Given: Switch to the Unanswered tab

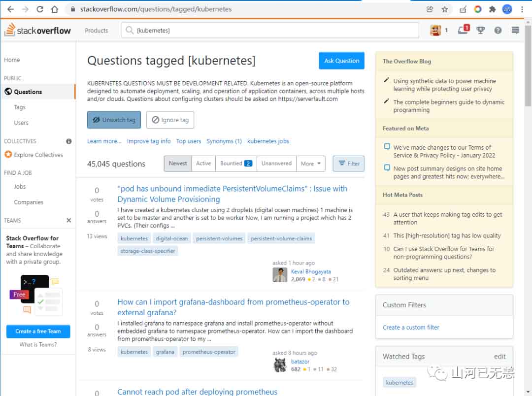Looking at the screenshot, I should [x=276, y=164].
